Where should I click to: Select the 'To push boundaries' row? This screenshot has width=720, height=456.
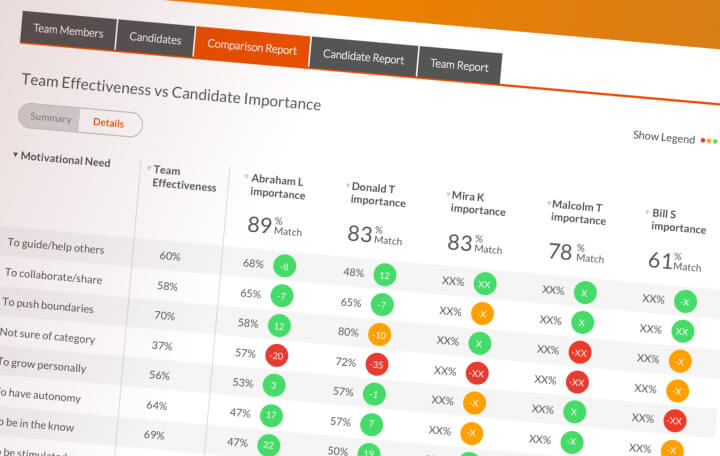[48, 305]
